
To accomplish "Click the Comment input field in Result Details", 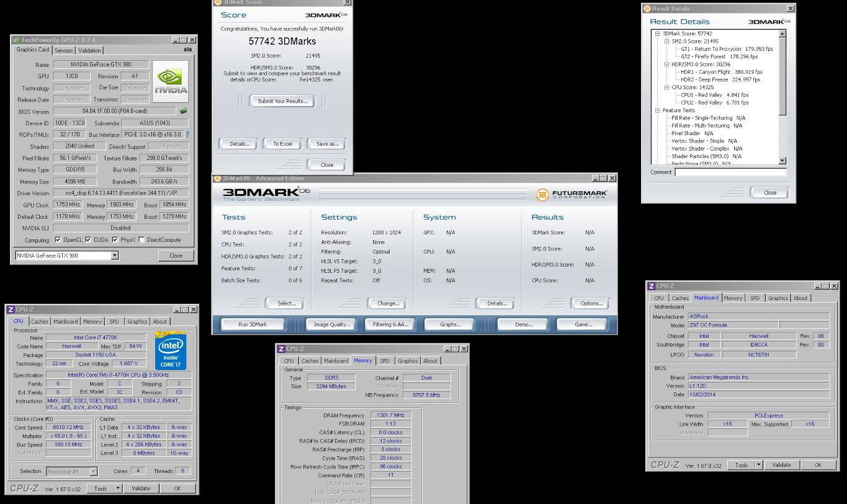I will (x=730, y=172).
